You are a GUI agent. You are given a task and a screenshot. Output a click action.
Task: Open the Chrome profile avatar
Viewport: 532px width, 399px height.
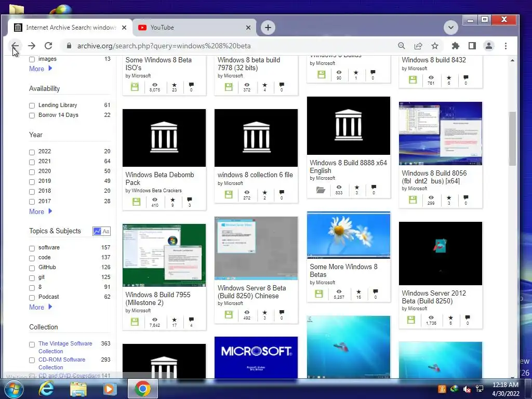(488, 46)
